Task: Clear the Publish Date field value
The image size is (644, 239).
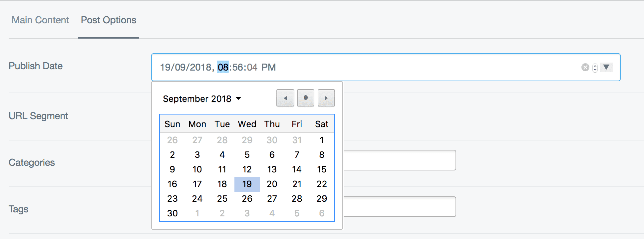Action: pos(585,67)
